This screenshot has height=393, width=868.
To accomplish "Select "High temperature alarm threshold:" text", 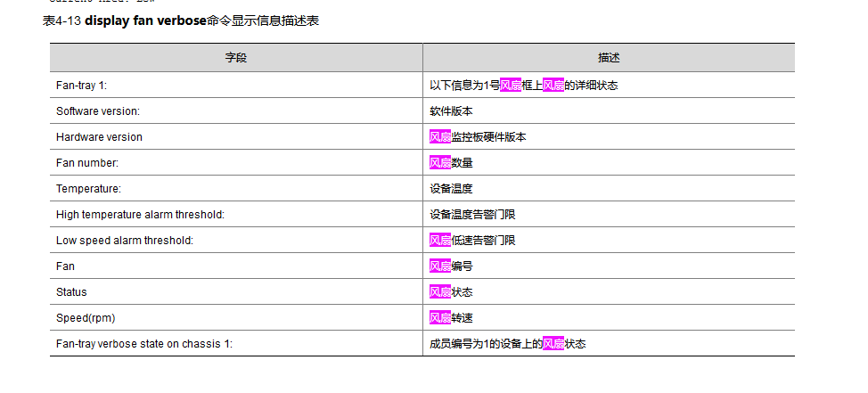I will (140, 215).
